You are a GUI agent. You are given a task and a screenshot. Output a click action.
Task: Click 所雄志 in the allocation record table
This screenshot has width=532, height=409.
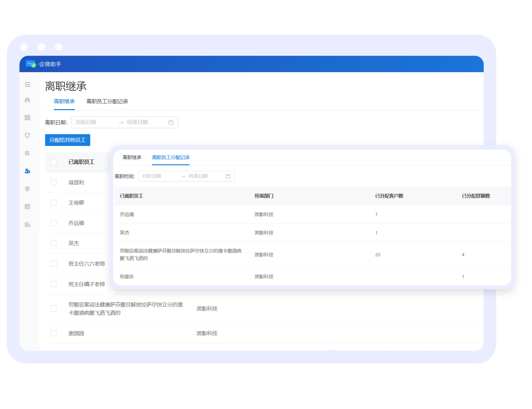[127, 277]
